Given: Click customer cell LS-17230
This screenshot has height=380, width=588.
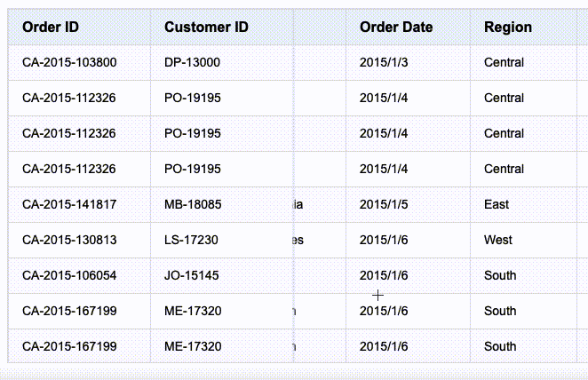Looking at the screenshot, I should [x=191, y=240].
